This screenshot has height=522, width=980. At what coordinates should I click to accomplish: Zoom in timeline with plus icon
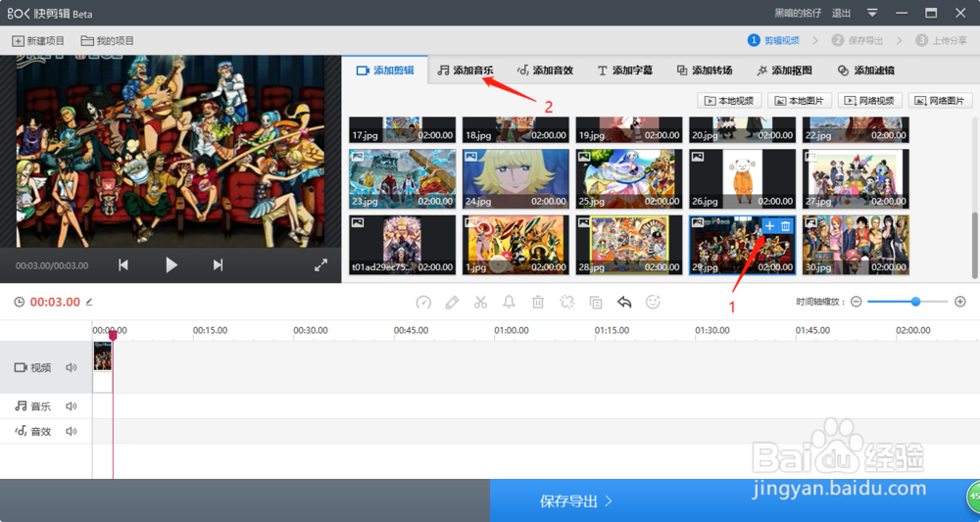click(x=960, y=302)
